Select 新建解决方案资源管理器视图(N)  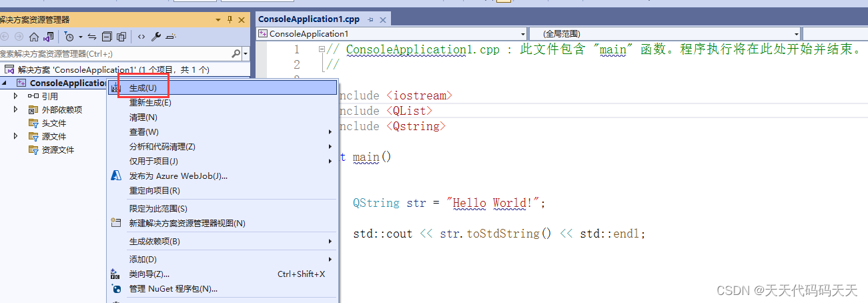[x=222, y=223]
